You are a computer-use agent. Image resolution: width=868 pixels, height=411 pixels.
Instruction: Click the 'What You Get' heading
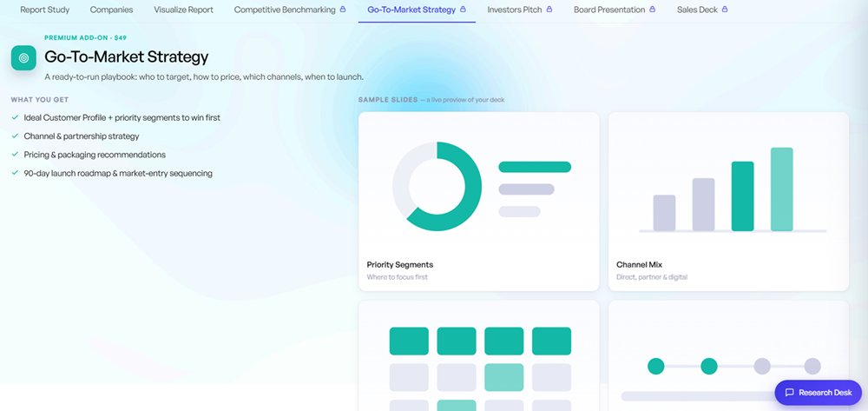pyautogui.click(x=40, y=100)
